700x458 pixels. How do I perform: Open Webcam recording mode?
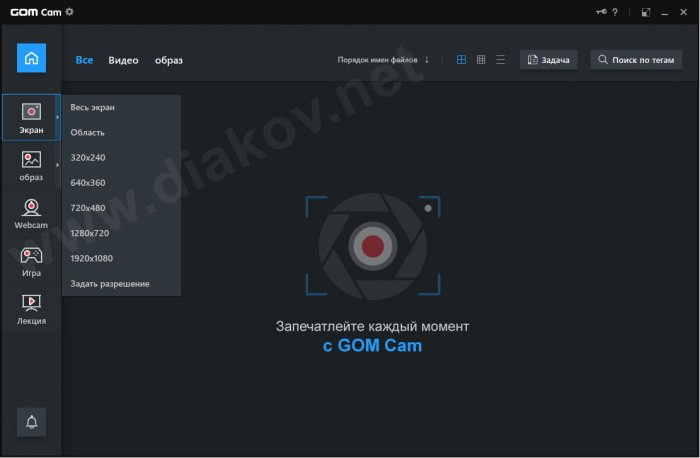(x=31, y=214)
